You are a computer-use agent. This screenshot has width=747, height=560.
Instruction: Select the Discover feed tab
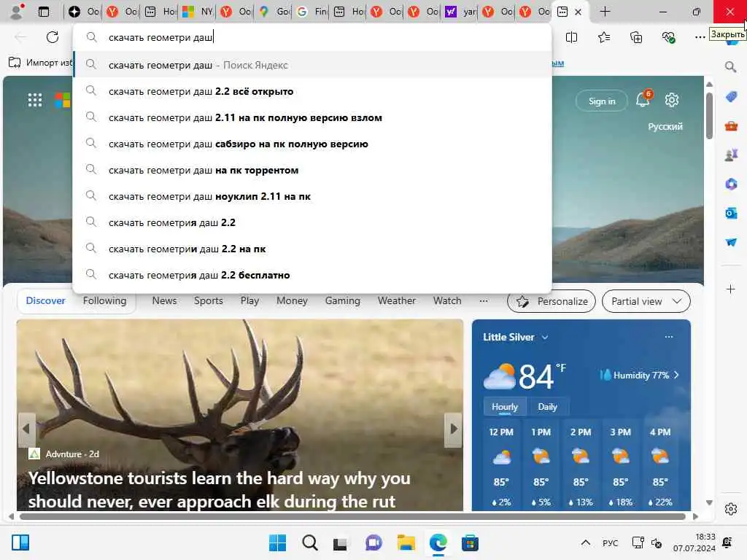point(45,301)
